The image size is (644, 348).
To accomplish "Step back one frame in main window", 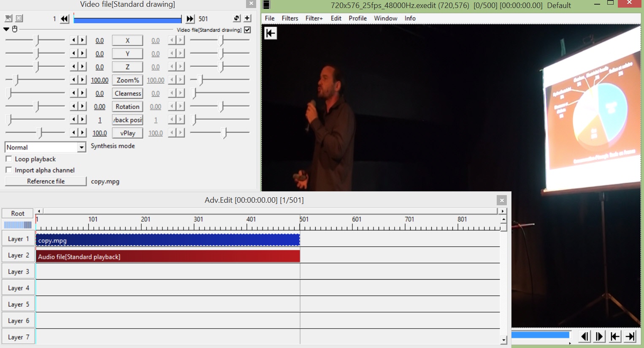I will click(584, 337).
